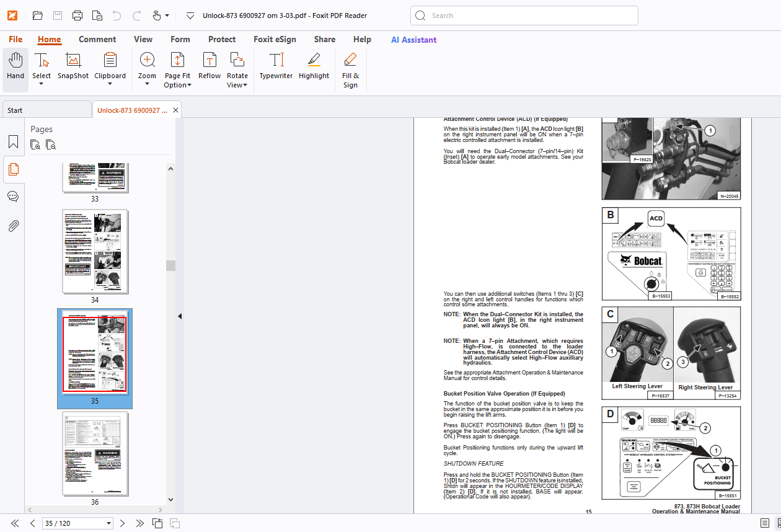The height and width of the screenshot is (532, 781).
Task: Click the enlarge thumbnails icon in Pages panel
Action: pos(36,145)
